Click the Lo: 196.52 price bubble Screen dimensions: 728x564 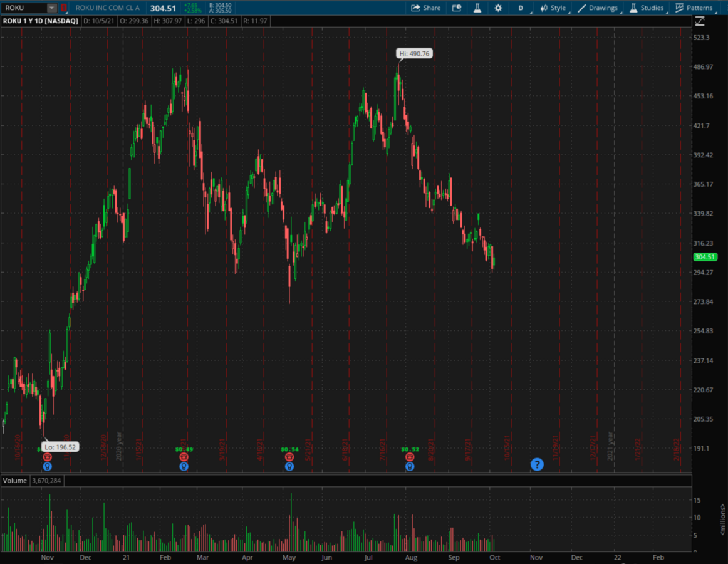(60, 447)
